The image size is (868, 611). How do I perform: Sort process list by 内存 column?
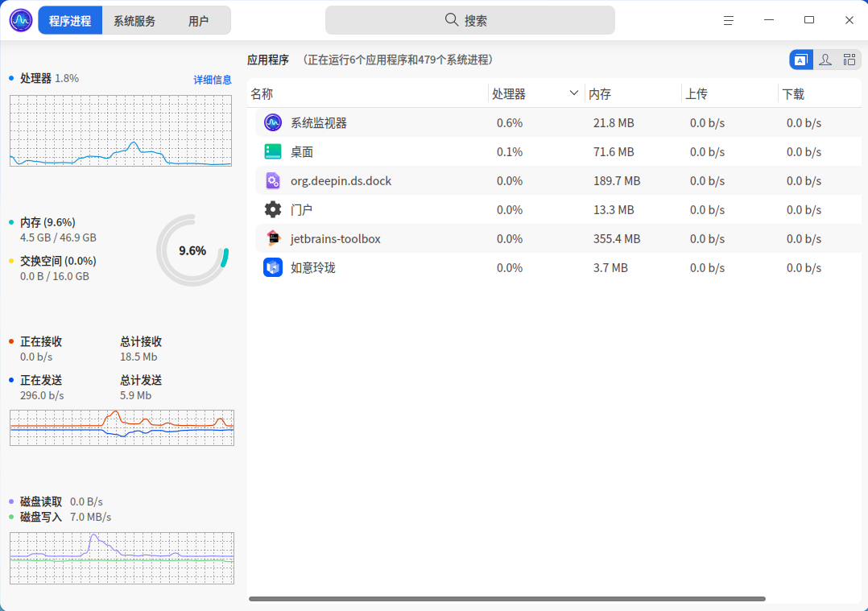click(x=600, y=94)
